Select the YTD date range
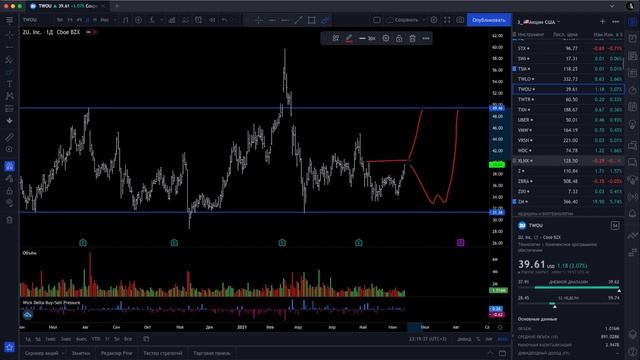Screen dimensions: 640x360 click(96, 339)
